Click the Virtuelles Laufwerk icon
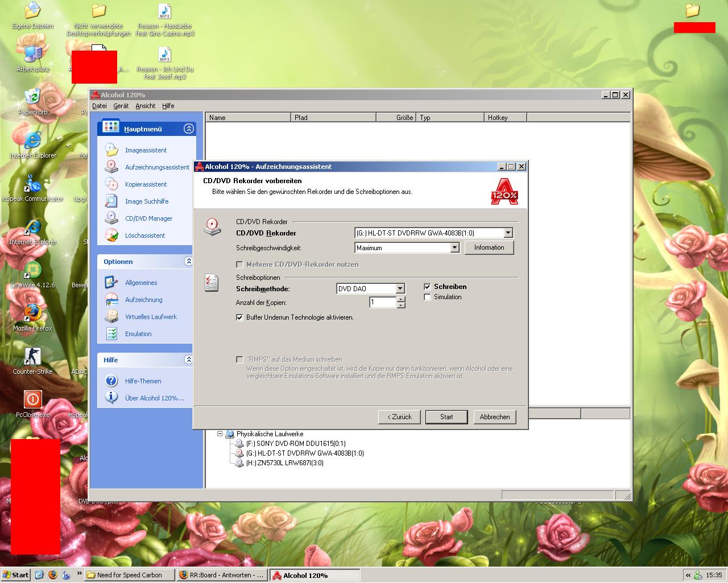This screenshot has height=583, width=728. tap(111, 316)
